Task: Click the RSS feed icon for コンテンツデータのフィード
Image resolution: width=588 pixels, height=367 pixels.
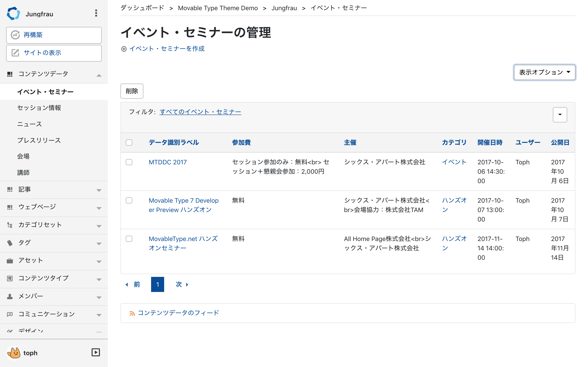Action: [x=132, y=313]
